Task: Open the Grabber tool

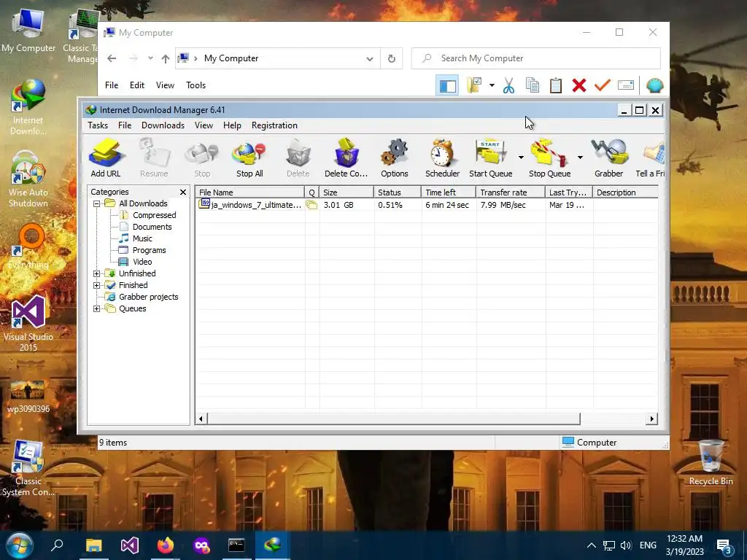Action: (x=609, y=157)
